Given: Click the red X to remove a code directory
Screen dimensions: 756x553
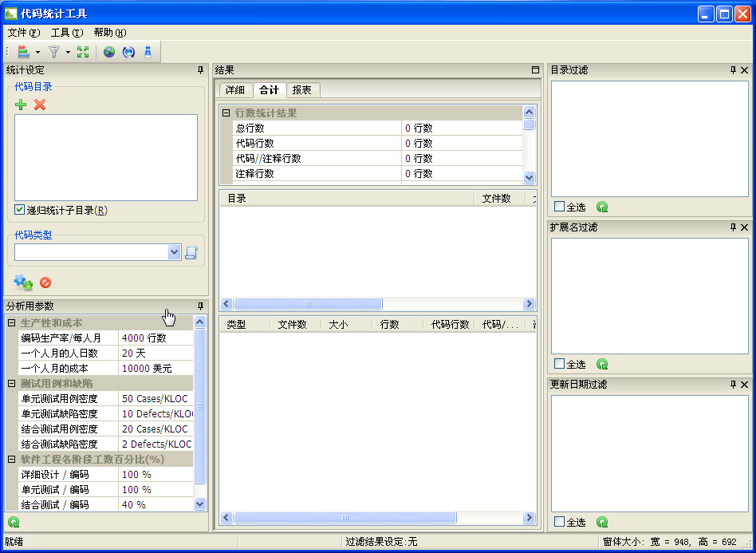Looking at the screenshot, I should tap(40, 105).
